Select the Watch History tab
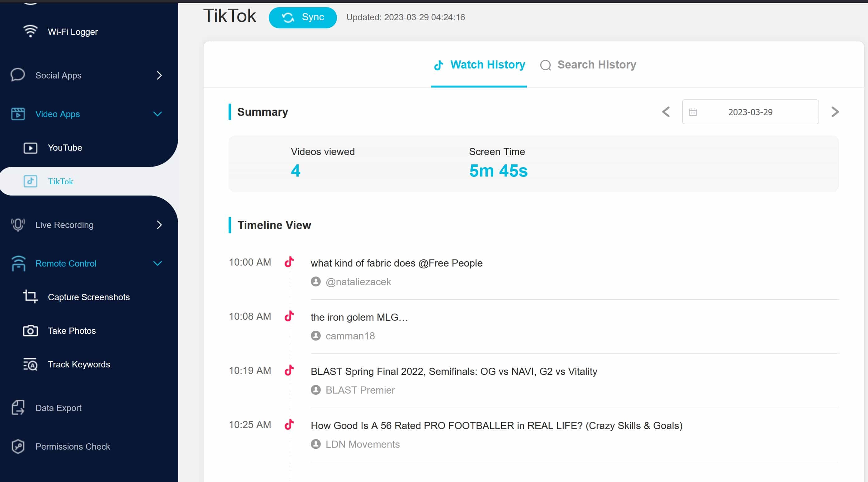The image size is (868, 482). tap(479, 65)
